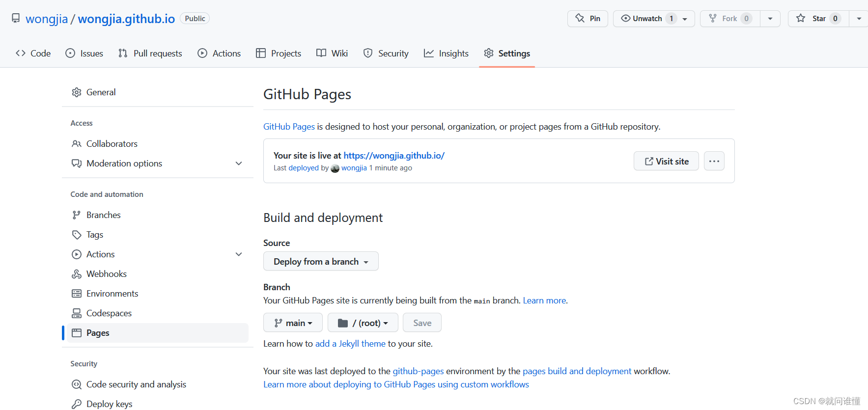Click the repository icon beside wongjia

[x=16, y=18]
